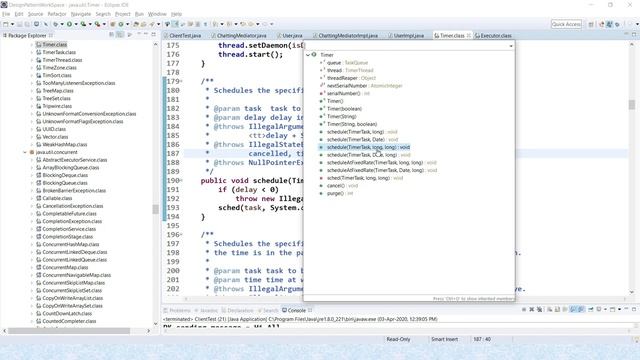The height and width of the screenshot is (360, 640).
Task: Click the New Java Class toolbar icon
Action: (121, 24)
